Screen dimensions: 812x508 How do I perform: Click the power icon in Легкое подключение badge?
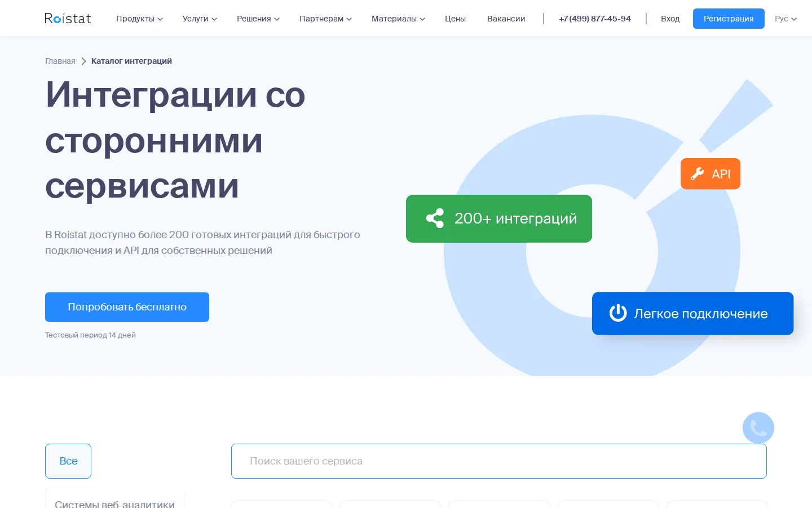[618, 313]
